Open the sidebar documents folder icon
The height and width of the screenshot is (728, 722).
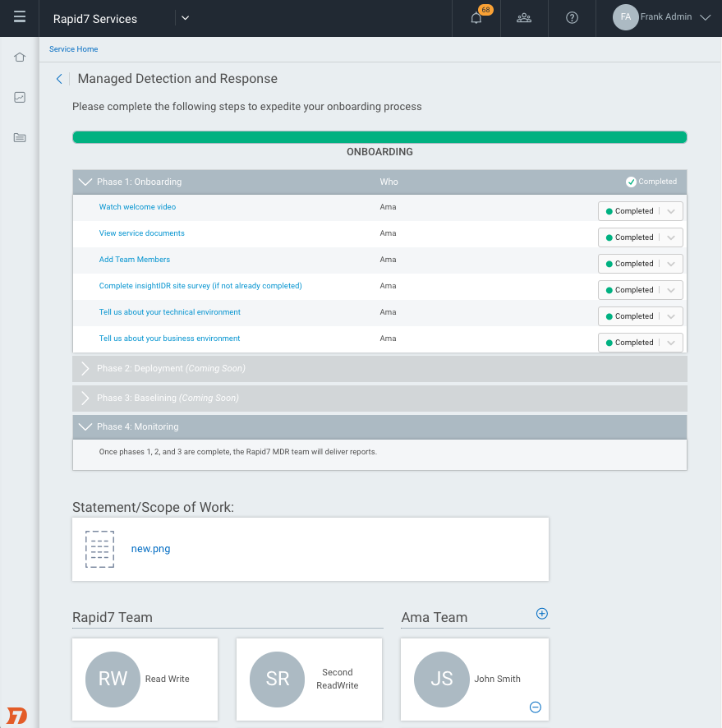point(20,137)
